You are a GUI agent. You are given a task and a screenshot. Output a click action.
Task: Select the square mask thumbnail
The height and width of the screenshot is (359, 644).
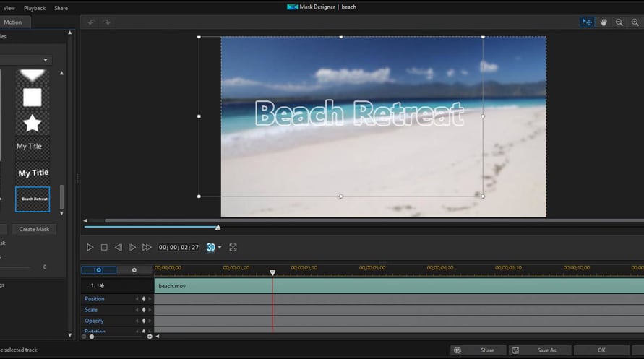point(32,98)
